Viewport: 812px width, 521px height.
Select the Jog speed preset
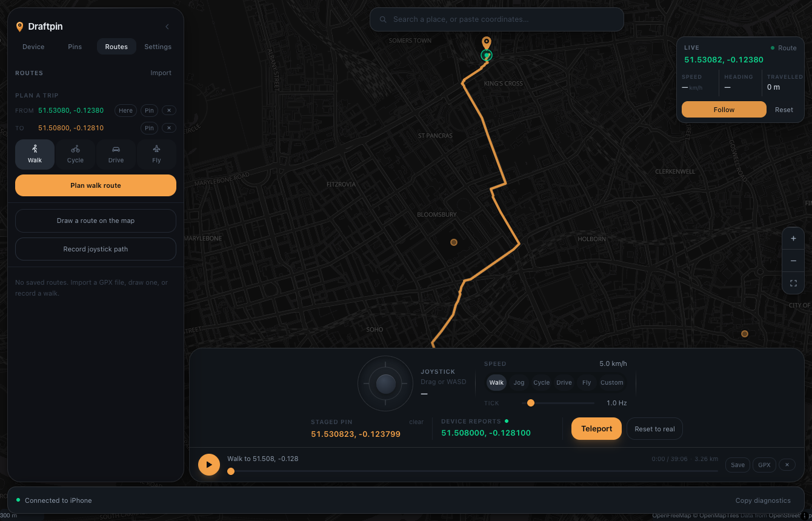click(x=519, y=382)
